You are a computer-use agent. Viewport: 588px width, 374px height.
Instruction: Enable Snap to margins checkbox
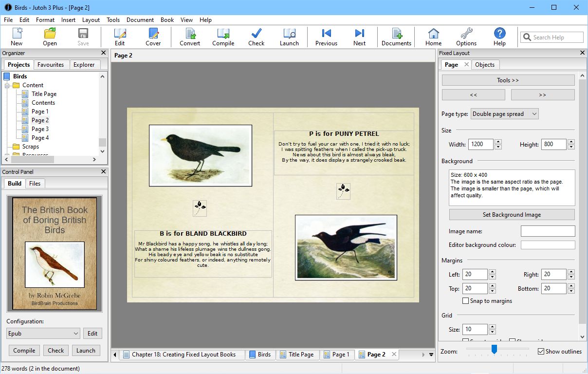(466, 301)
